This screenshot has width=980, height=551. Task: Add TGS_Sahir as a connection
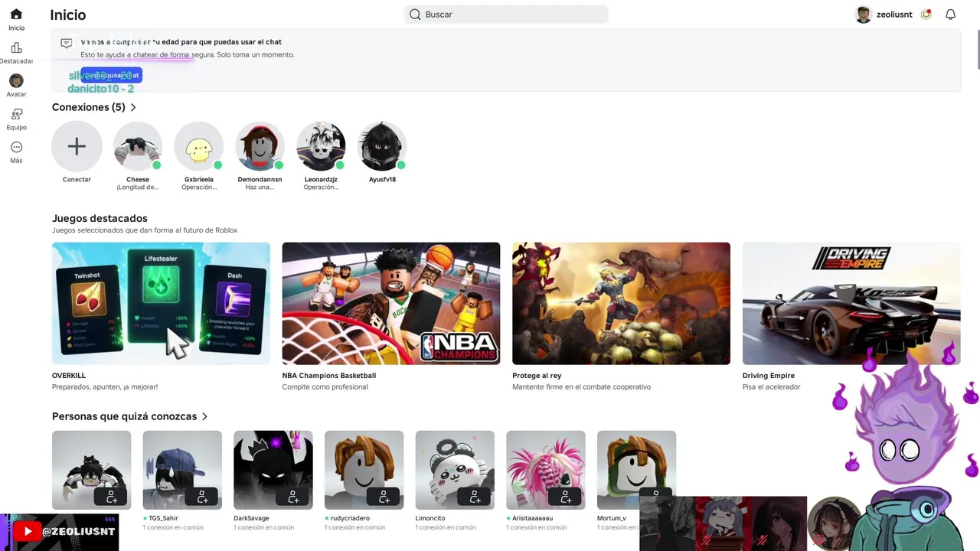tap(202, 497)
